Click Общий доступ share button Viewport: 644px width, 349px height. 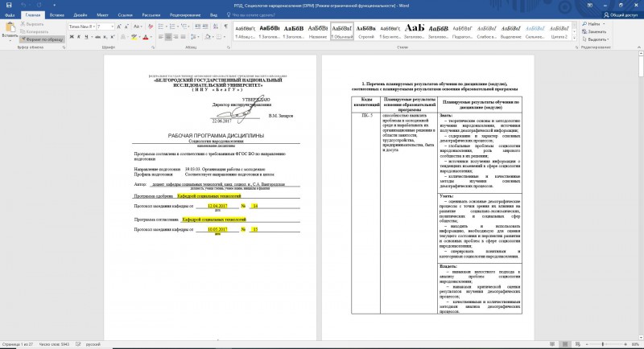click(621, 15)
